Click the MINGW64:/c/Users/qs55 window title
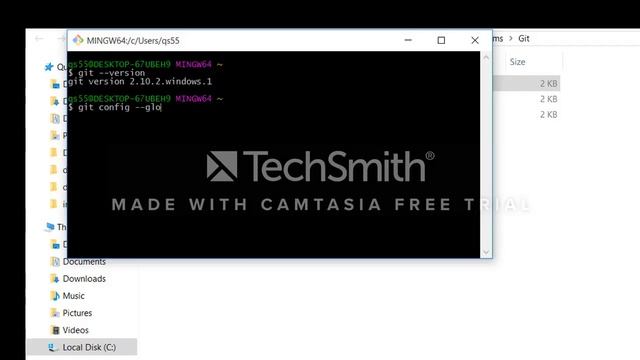Screen dimensions: 640x360 [x=133, y=40]
